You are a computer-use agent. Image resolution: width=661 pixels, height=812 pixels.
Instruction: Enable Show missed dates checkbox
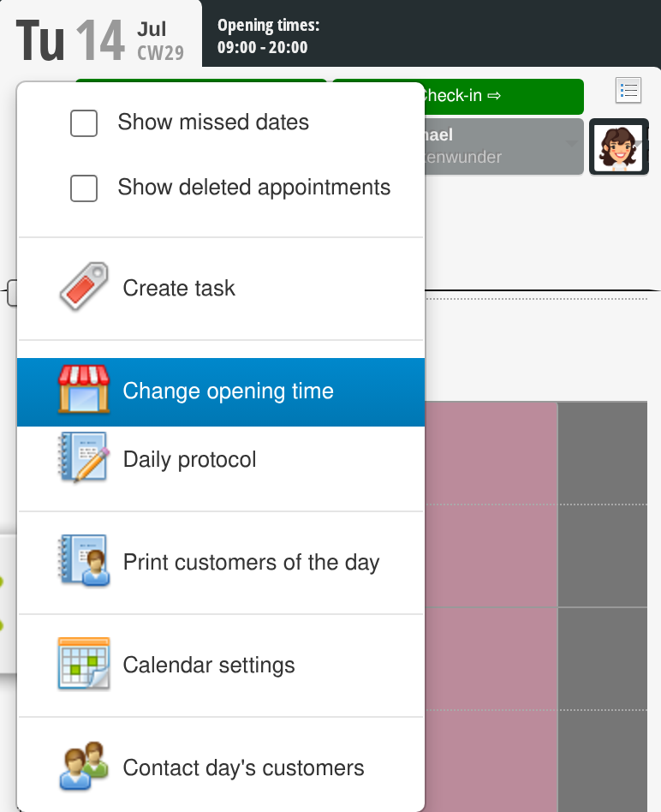tap(84, 123)
